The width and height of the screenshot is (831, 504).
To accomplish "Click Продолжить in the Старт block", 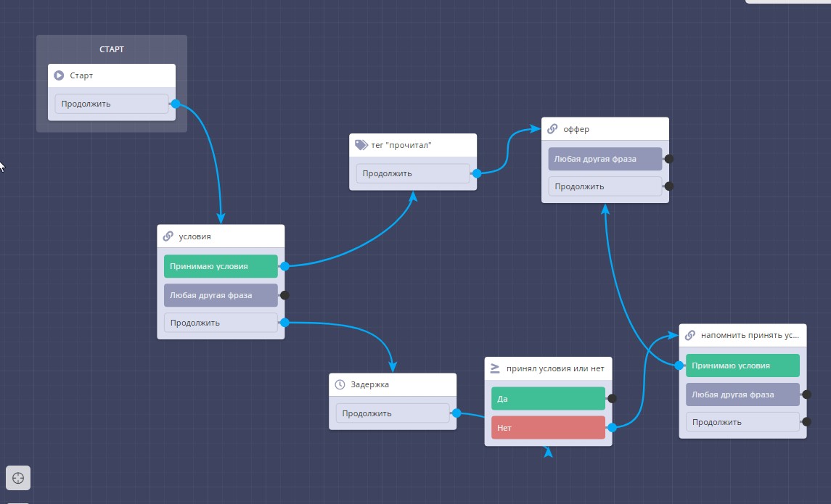I will point(111,104).
